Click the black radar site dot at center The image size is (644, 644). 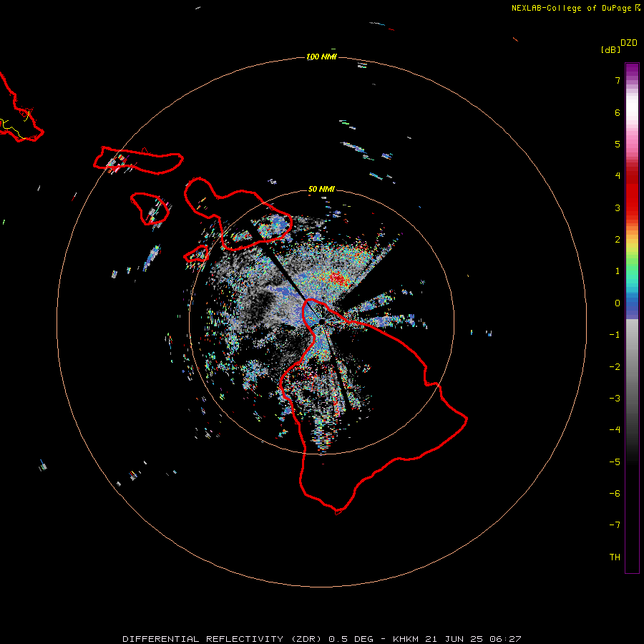pyautogui.click(x=321, y=321)
